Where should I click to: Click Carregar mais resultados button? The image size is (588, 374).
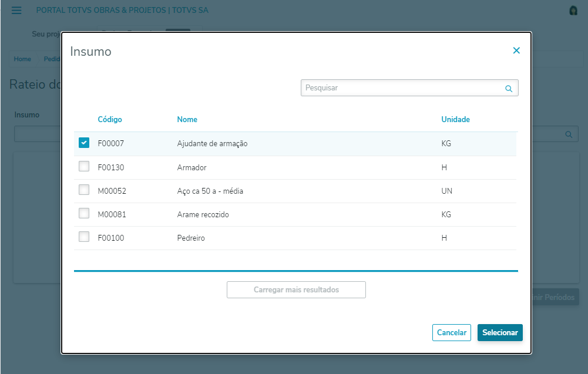[296, 289]
